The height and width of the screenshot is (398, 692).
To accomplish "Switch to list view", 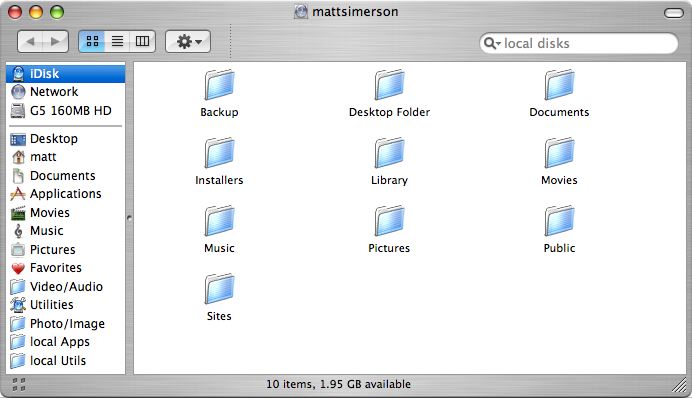I will (x=117, y=41).
